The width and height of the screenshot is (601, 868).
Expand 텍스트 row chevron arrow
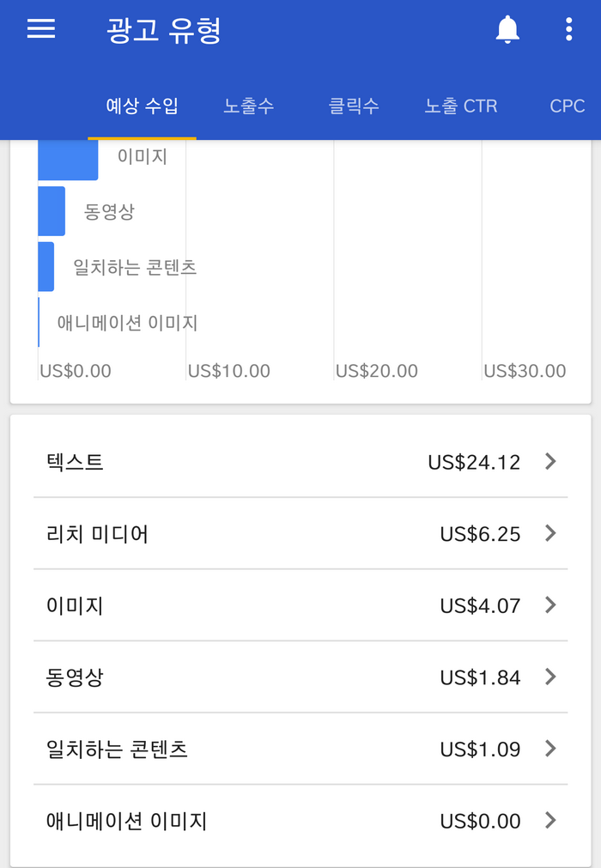click(x=550, y=461)
